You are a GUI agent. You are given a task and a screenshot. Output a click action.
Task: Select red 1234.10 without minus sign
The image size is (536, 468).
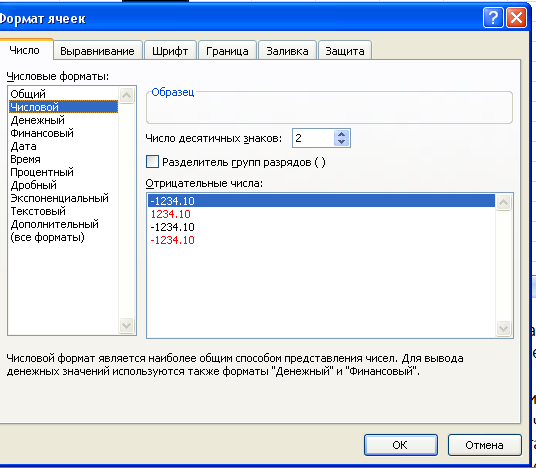click(321, 214)
